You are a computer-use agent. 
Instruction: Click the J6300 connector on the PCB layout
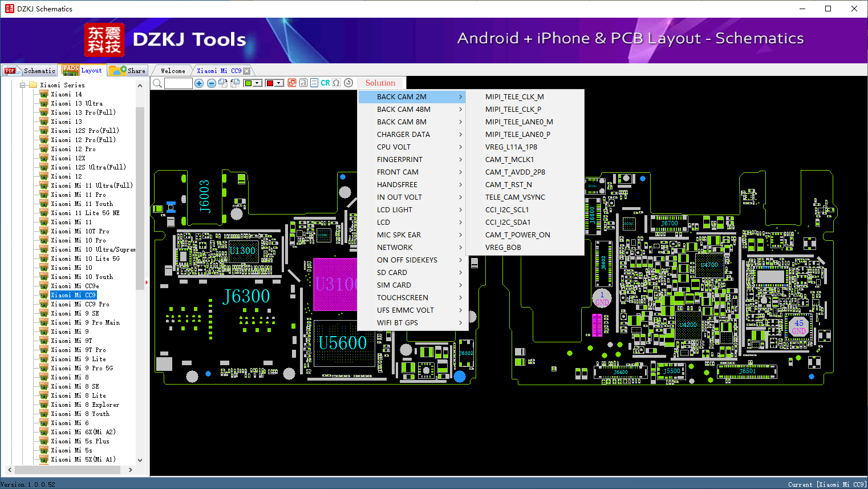click(246, 296)
